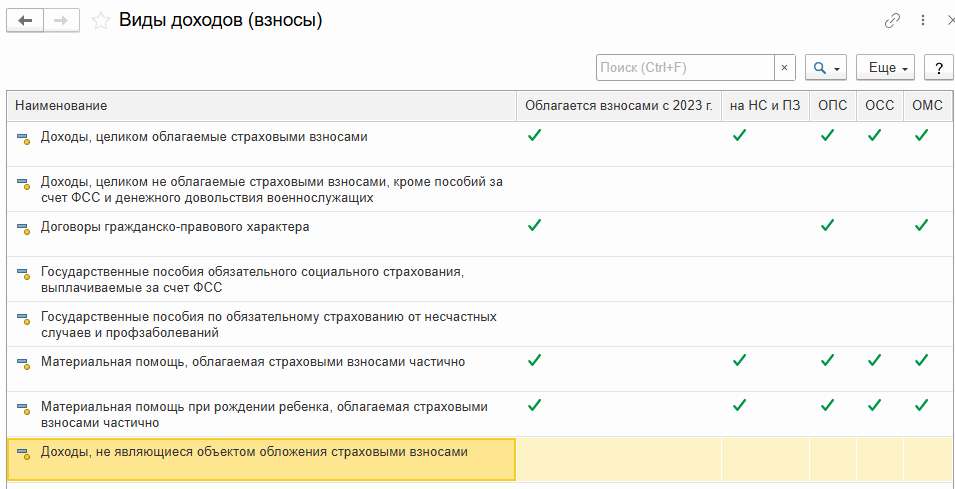The image size is (955, 489).
Task: Select 'Доходы, не являющиеся объектом обложения' row
Action: point(479,459)
